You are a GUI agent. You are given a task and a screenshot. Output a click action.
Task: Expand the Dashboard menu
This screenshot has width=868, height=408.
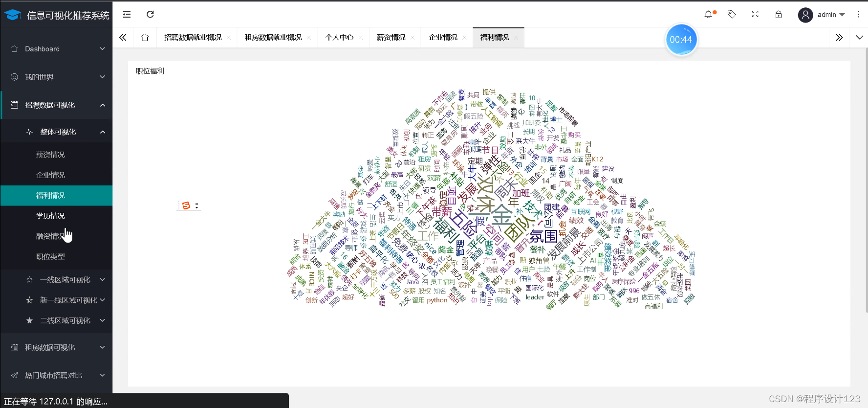pyautogui.click(x=103, y=49)
